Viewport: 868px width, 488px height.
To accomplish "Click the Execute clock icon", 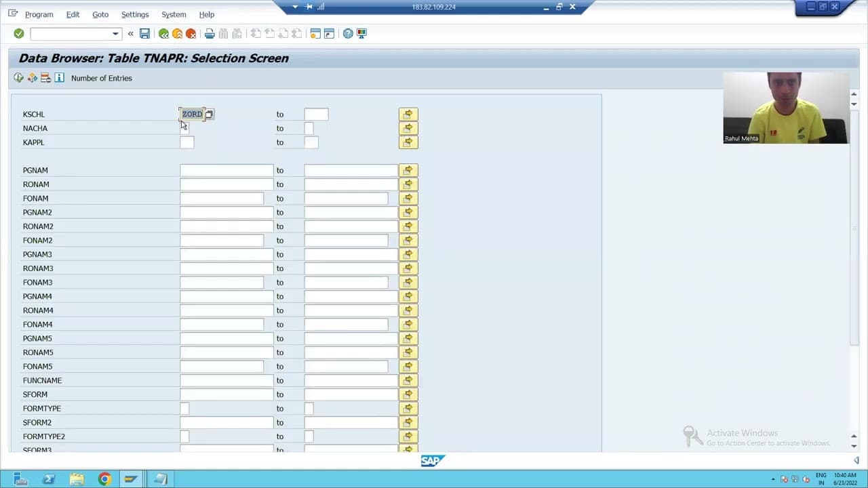I will (18, 78).
